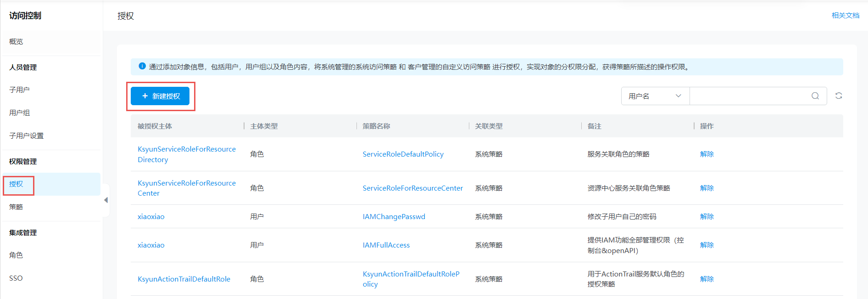Focus the search input field
The width and height of the screenshot is (868, 299).
click(x=750, y=96)
